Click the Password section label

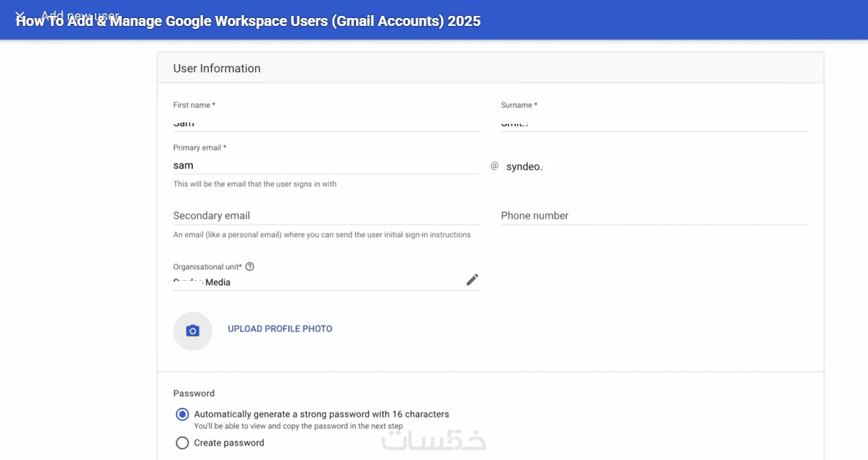194,393
